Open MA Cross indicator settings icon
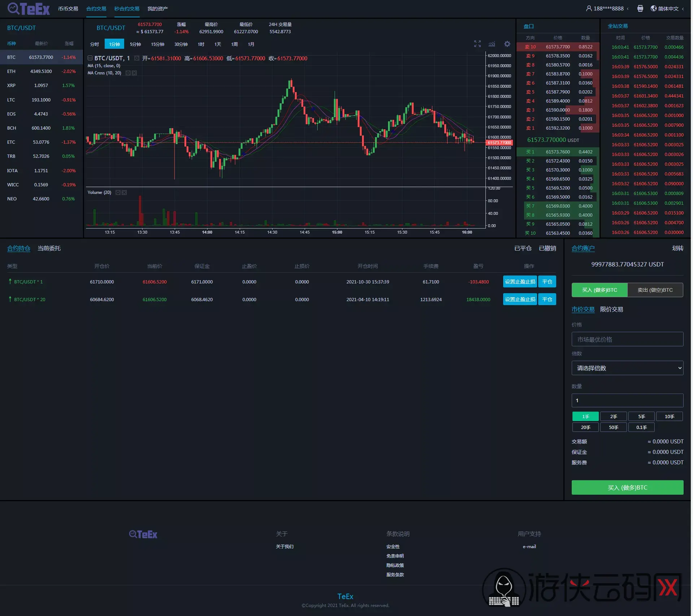 (x=128, y=73)
